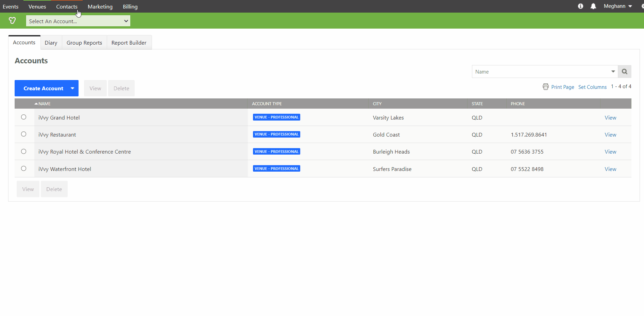This screenshot has width=644, height=316.
Task: Sort by the Name column header
Action: click(43, 104)
